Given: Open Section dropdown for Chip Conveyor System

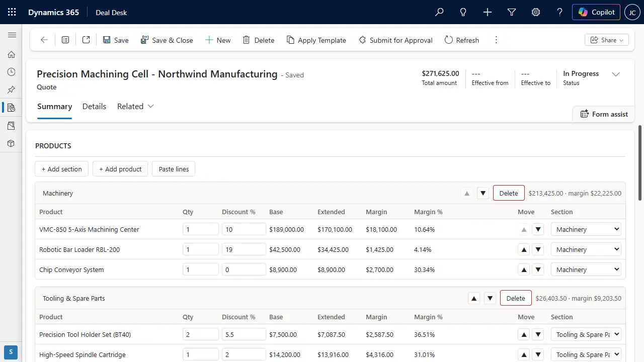Looking at the screenshot, I should coord(586,269).
